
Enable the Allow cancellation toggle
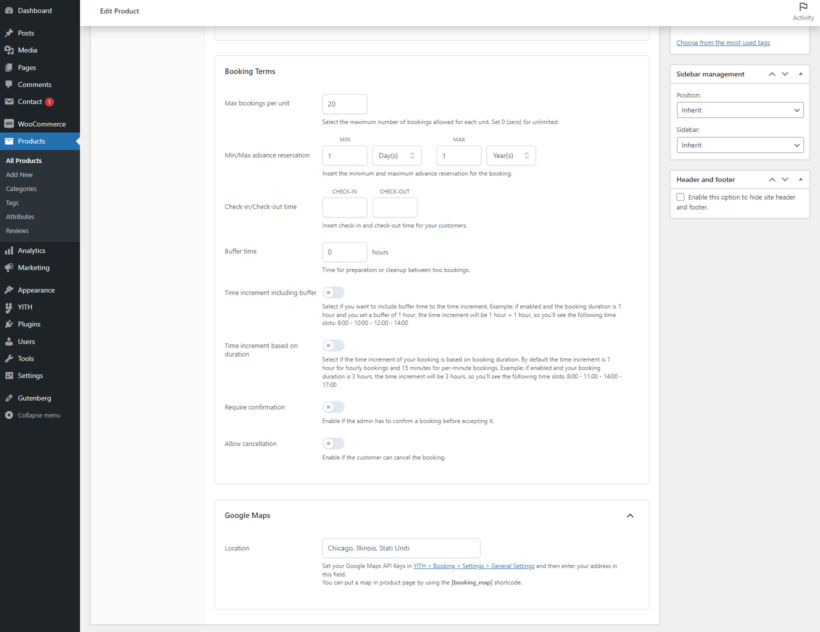tap(333, 443)
